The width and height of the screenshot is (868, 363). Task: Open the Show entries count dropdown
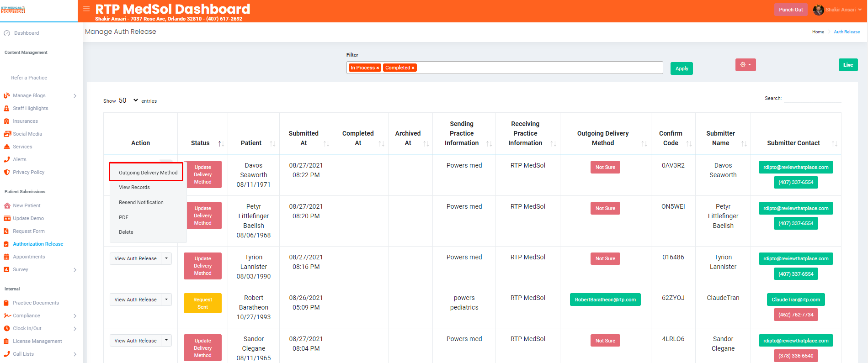coord(128,100)
